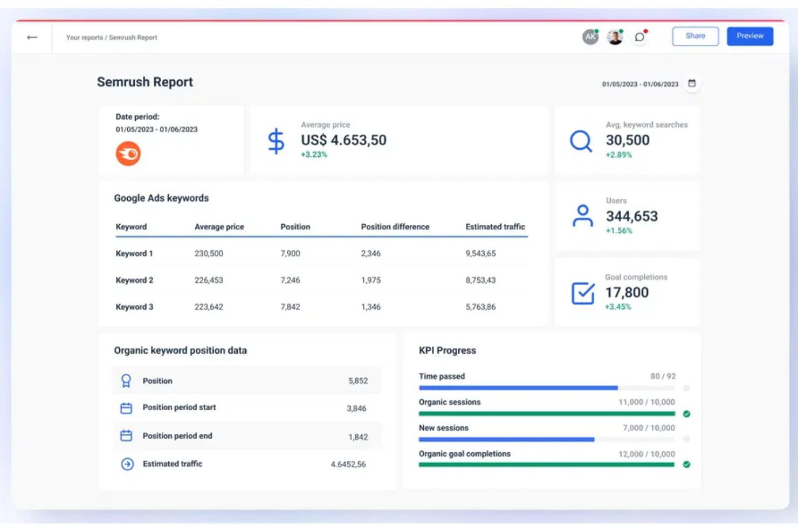This screenshot has height=532, width=798.
Task: Click the +3.23% price change
Action: point(314,155)
